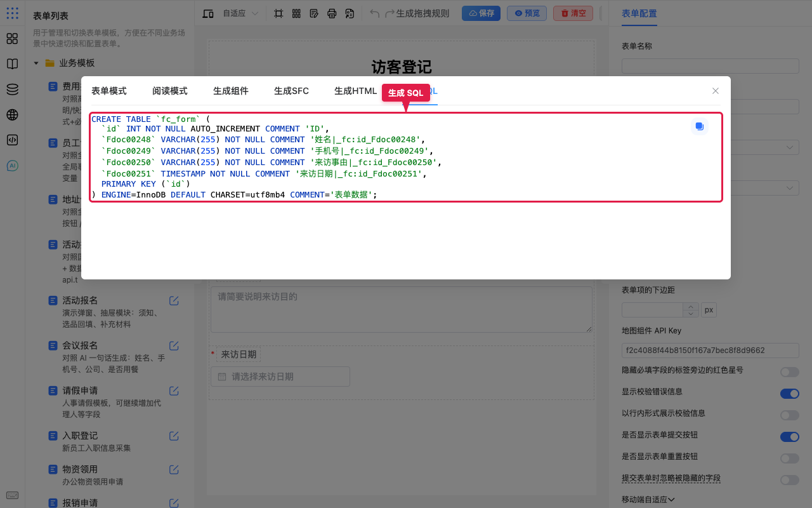Click the 访客登记 form title
This screenshot has width=812, height=508.
402,67
